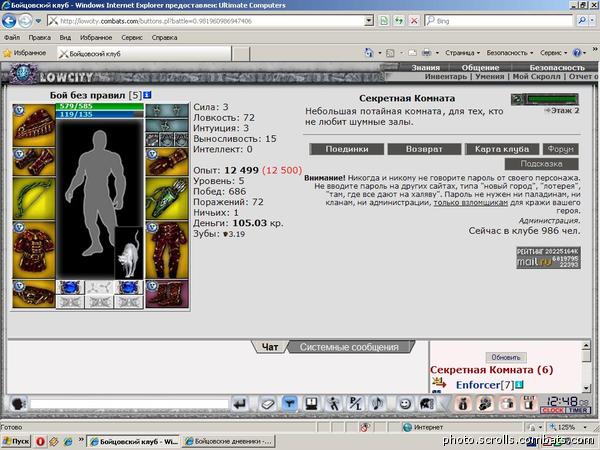
Task: Open a new blank browser tab
Action: 241,54
